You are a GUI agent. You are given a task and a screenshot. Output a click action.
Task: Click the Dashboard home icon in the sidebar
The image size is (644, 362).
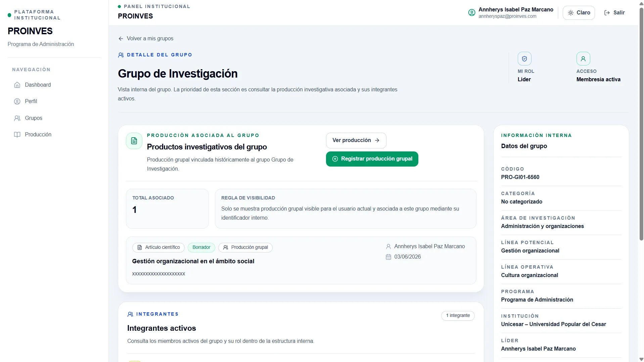point(17,85)
